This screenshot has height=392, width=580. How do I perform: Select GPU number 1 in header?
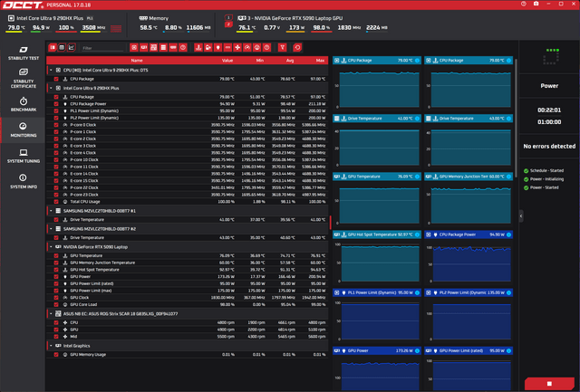(x=228, y=17)
